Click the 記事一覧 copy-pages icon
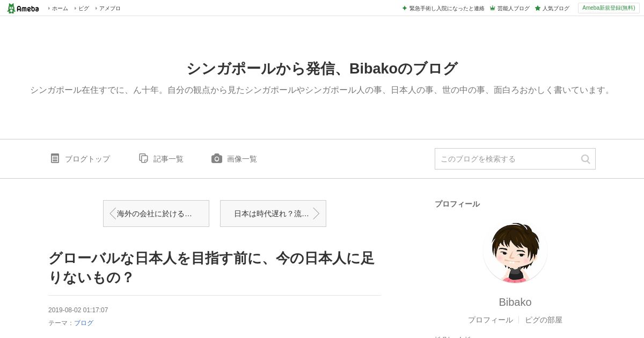 point(143,158)
